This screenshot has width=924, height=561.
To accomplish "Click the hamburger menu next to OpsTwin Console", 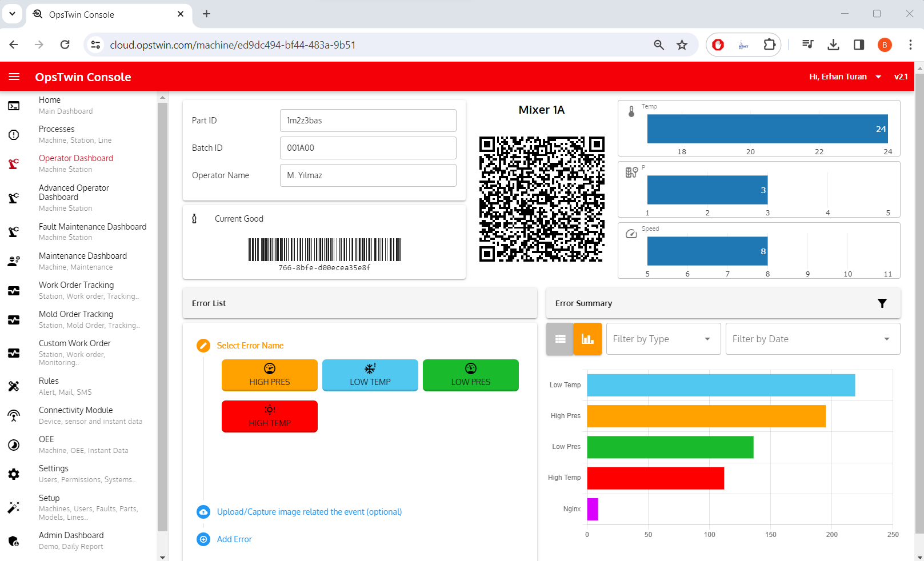I will (14, 77).
